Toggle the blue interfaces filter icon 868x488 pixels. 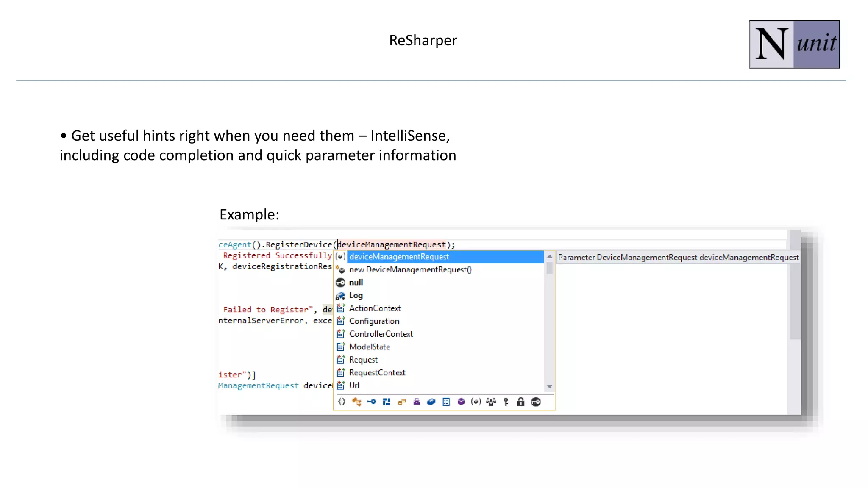click(371, 402)
